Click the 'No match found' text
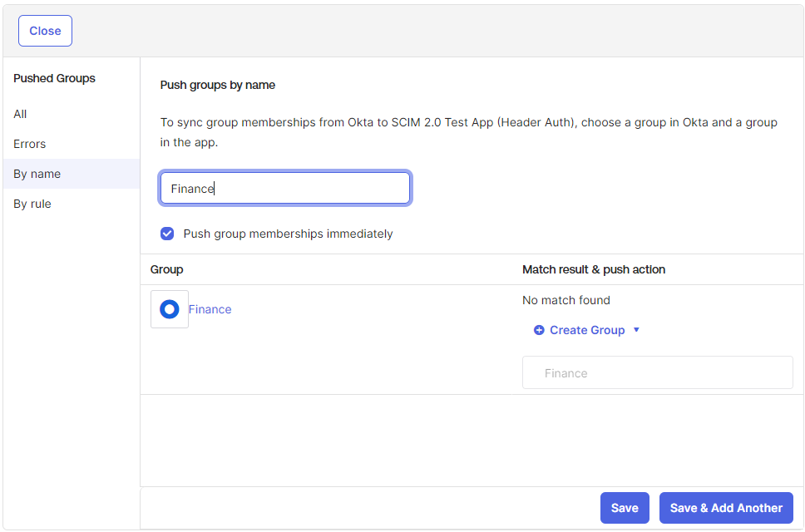The height and width of the screenshot is (532, 805). 566,300
